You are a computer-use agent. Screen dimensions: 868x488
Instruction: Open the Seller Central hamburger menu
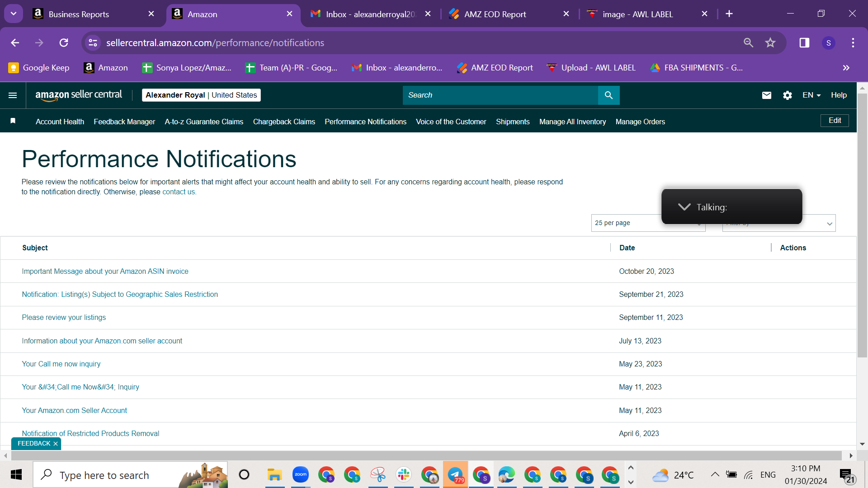click(x=13, y=95)
